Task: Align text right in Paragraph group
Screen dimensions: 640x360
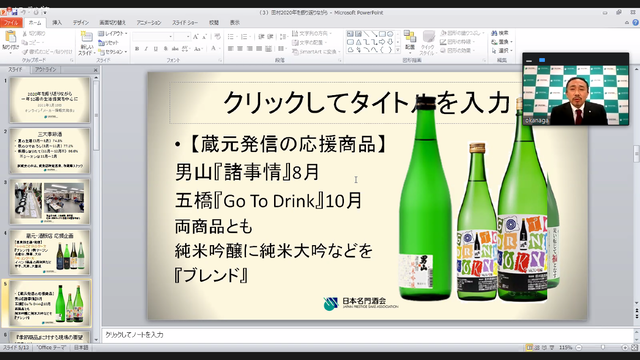Action: [249, 49]
